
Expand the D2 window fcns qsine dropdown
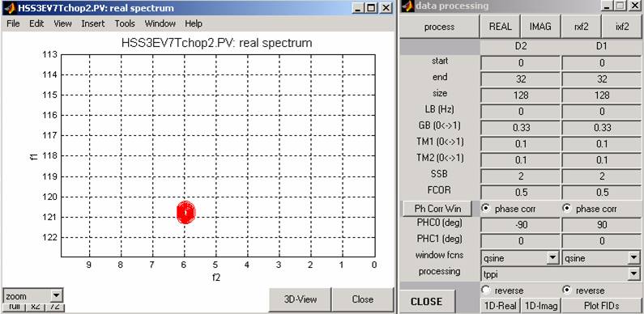pyautogui.click(x=552, y=258)
